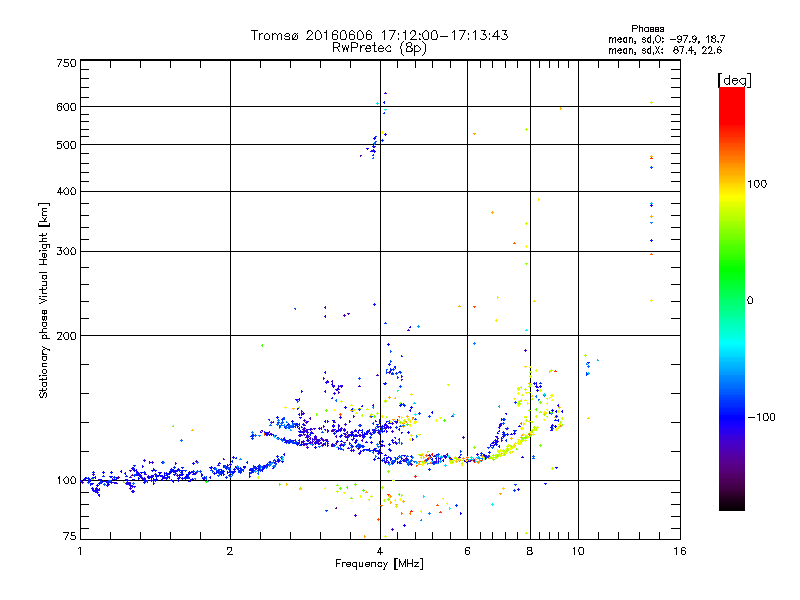The image size is (800, 600).
Task: Click the y-axis tick label "500"
Action: tap(66, 145)
